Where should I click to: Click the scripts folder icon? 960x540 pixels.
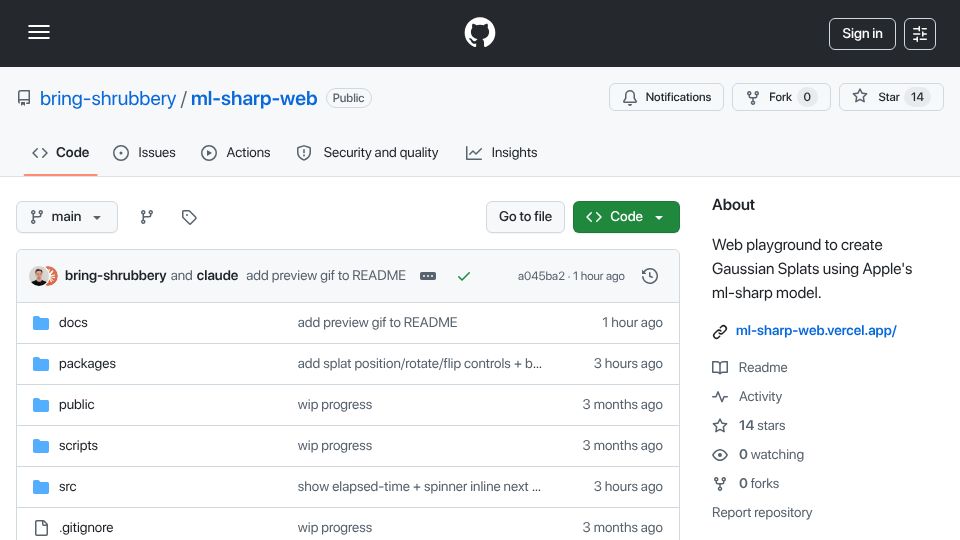[41, 446]
